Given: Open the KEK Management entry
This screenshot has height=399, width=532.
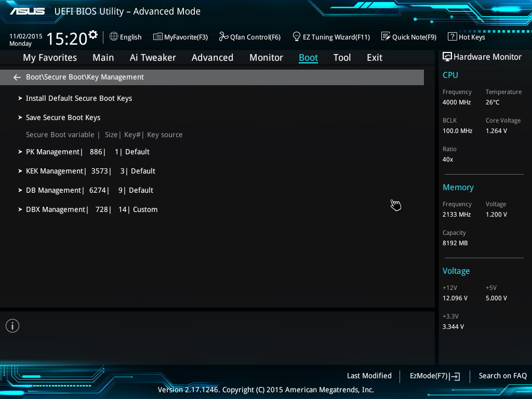Looking at the screenshot, I should 90,171.
